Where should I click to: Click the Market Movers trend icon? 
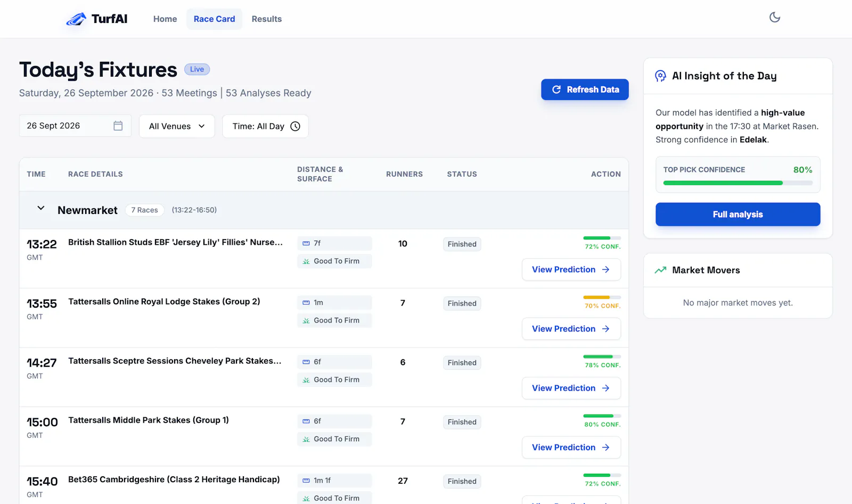pyautogui.click(x=660, y=270)
